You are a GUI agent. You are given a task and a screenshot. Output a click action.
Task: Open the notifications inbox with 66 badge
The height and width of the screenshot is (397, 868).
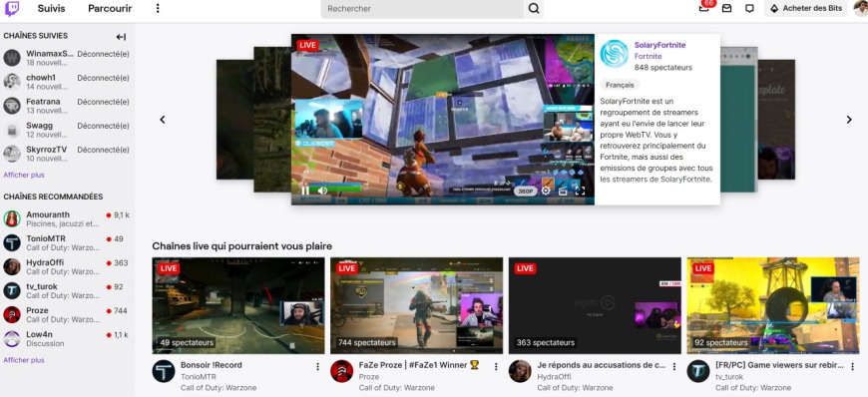pos(704,8)
